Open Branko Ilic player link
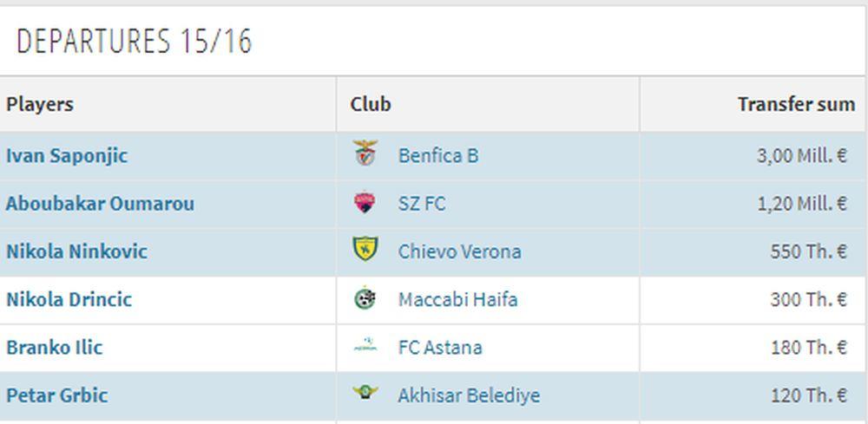The image size is (868, 424). (54, 348)
